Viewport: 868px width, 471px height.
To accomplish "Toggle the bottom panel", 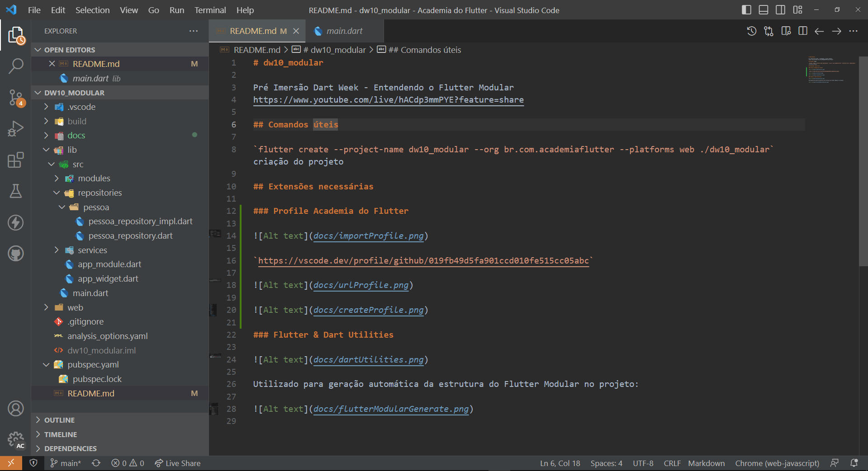I will coord(764,9).
